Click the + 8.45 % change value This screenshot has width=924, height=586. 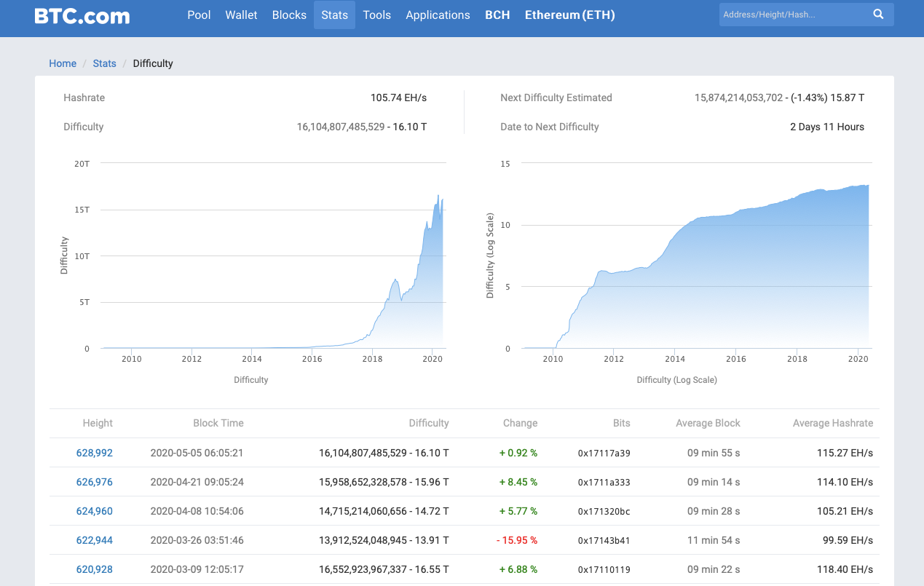518,482
